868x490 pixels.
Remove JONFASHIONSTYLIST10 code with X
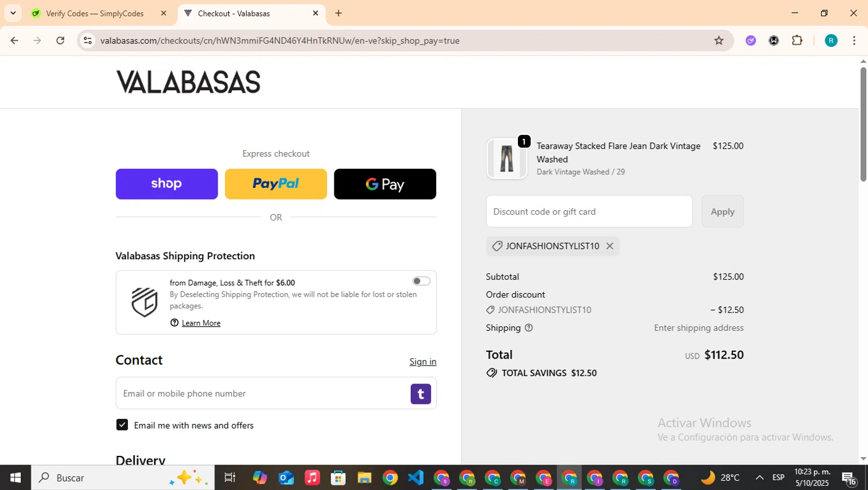(x=610, y=246)
